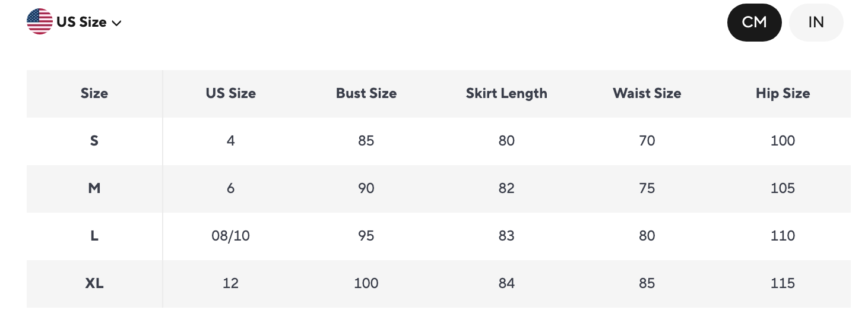Image resolution: width=868 pixels, height=316 pixels.
Task: Click the S bust size value 85
Action: point(366,141)
